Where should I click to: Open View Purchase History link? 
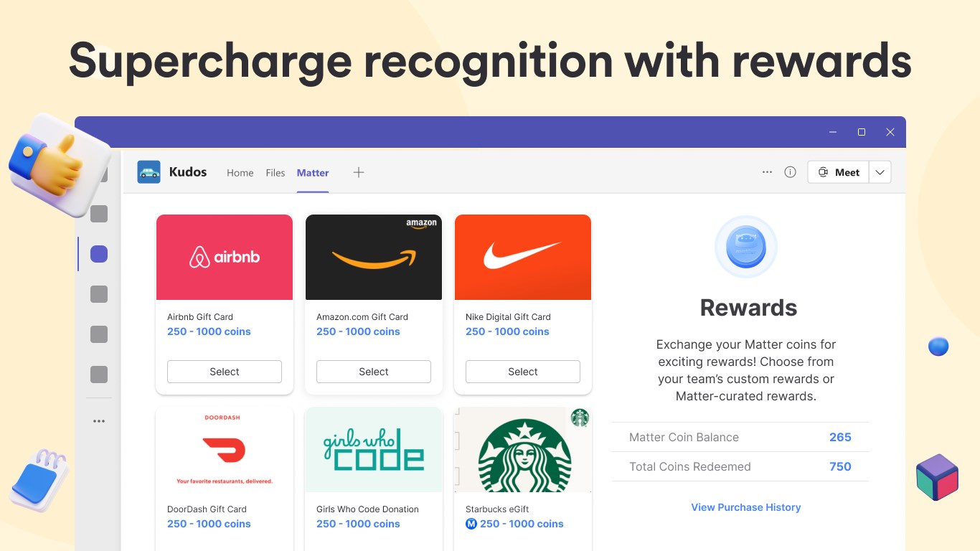pyautogui.click(x=745, y=507)
